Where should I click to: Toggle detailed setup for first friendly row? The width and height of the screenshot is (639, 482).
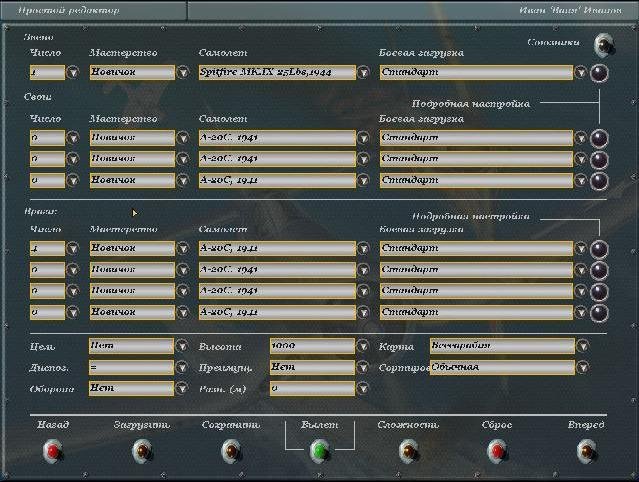[599, 138]
